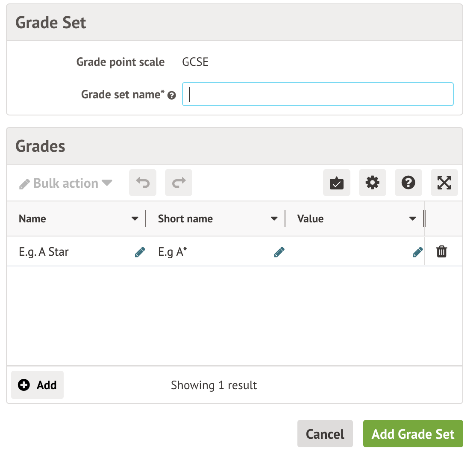Edit the Name cell pencil icon

140,252
